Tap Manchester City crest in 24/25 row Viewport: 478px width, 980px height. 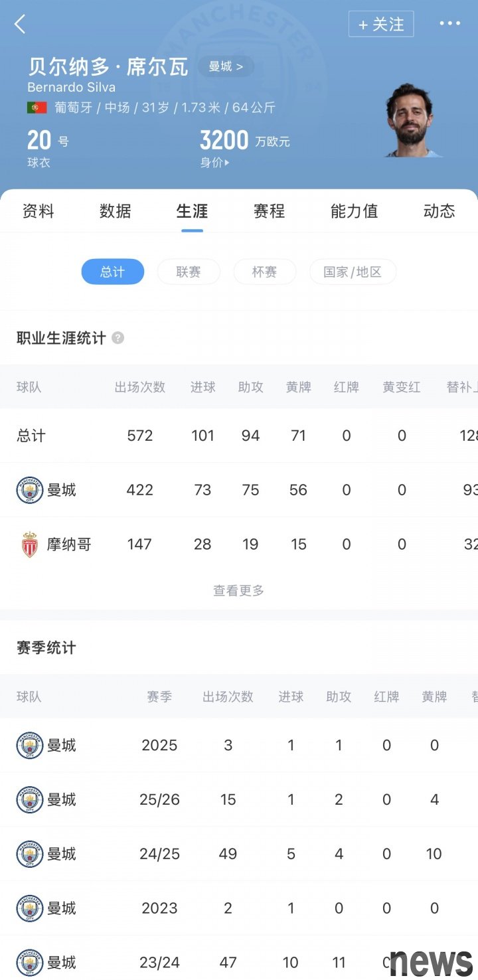pos(30,854)
